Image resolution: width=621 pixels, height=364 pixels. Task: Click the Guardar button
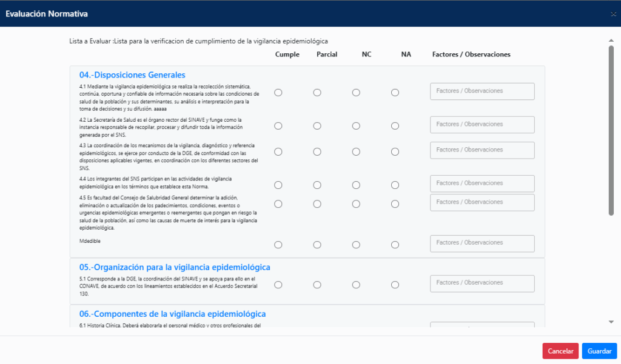point(599,351)
